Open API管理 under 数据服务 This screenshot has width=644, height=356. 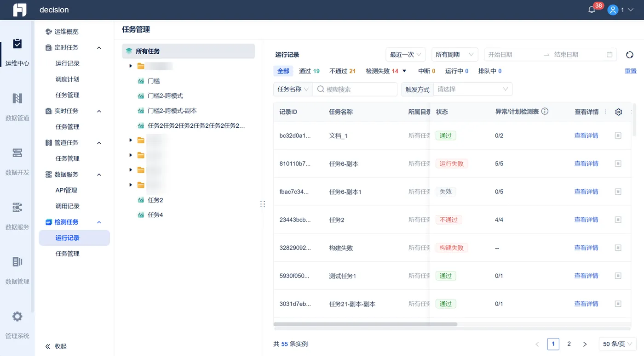[66, 190]
